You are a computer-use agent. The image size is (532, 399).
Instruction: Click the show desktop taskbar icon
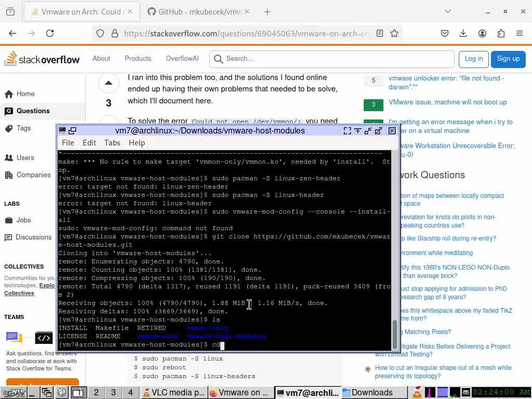pyautogui.click(x=33, y=393)
